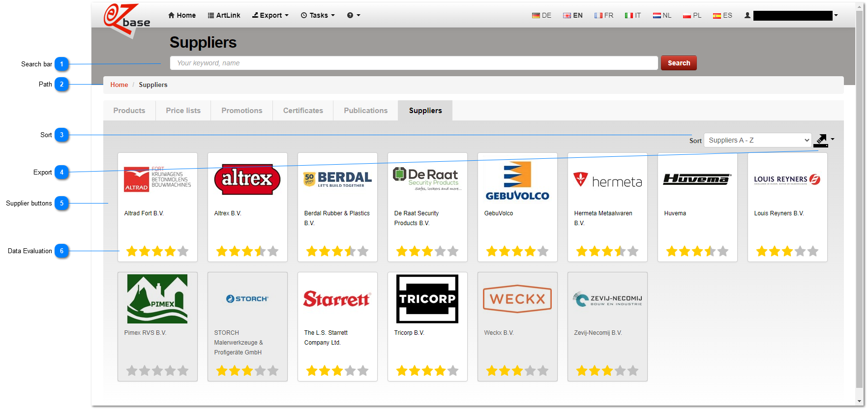Click the star rating of GebuVolco
This screenshot has width=868, height=410.
(517, 251)
